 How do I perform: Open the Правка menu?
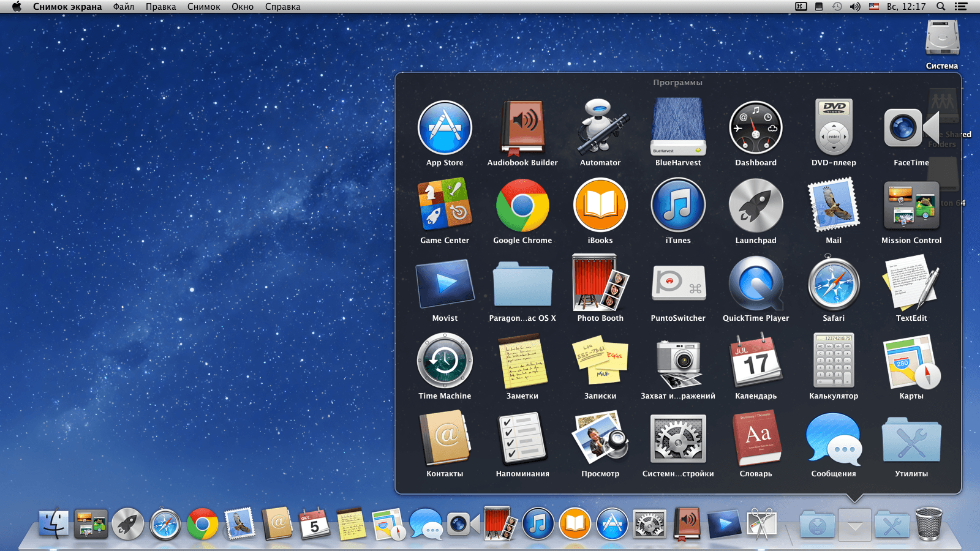tap(160, 7)
